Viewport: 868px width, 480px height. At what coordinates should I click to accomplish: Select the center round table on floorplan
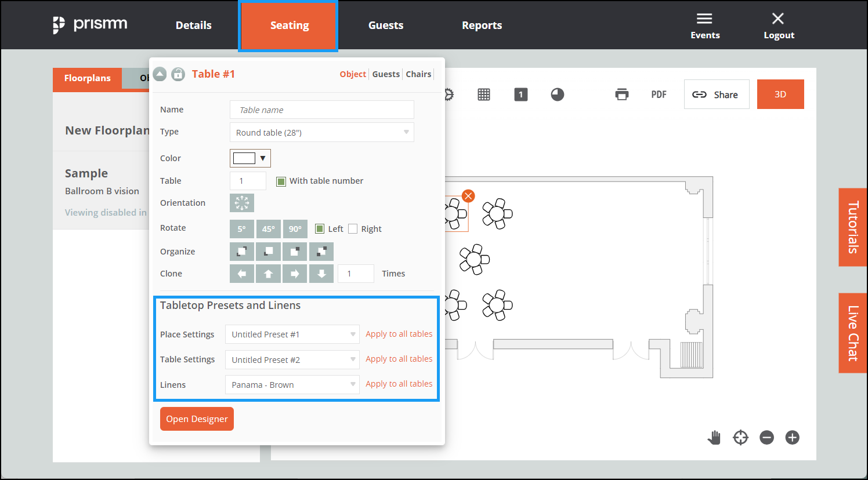(475, 259)
